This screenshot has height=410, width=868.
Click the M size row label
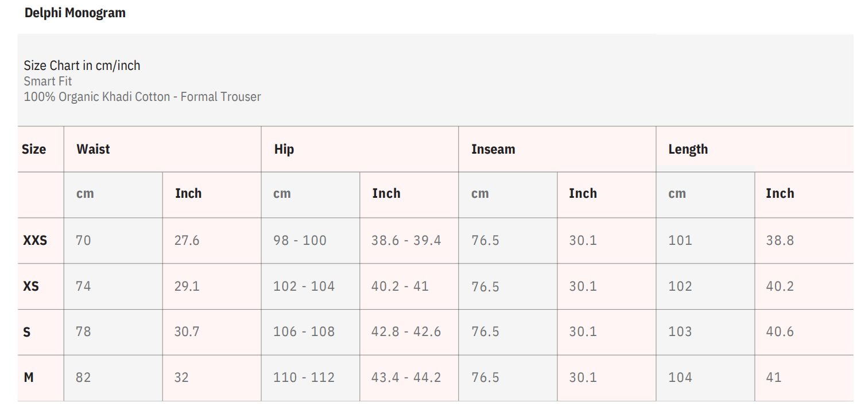click(x=29, y=378)
